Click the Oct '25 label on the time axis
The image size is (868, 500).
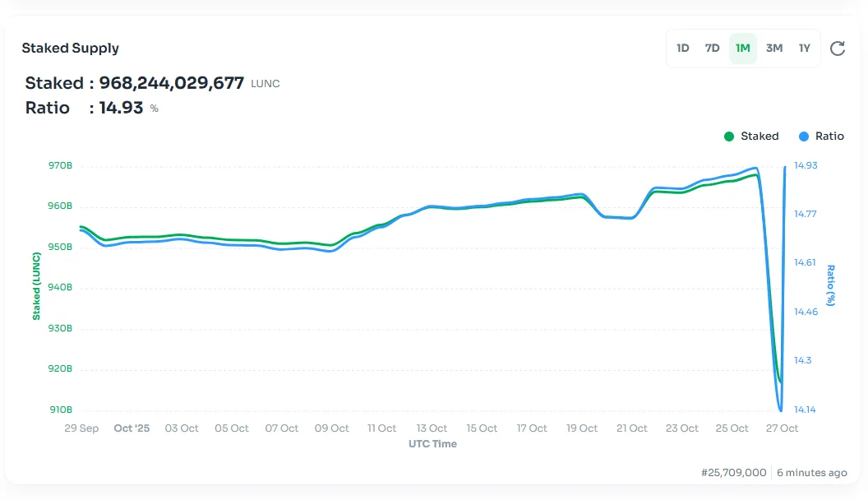tap(132, 428)
